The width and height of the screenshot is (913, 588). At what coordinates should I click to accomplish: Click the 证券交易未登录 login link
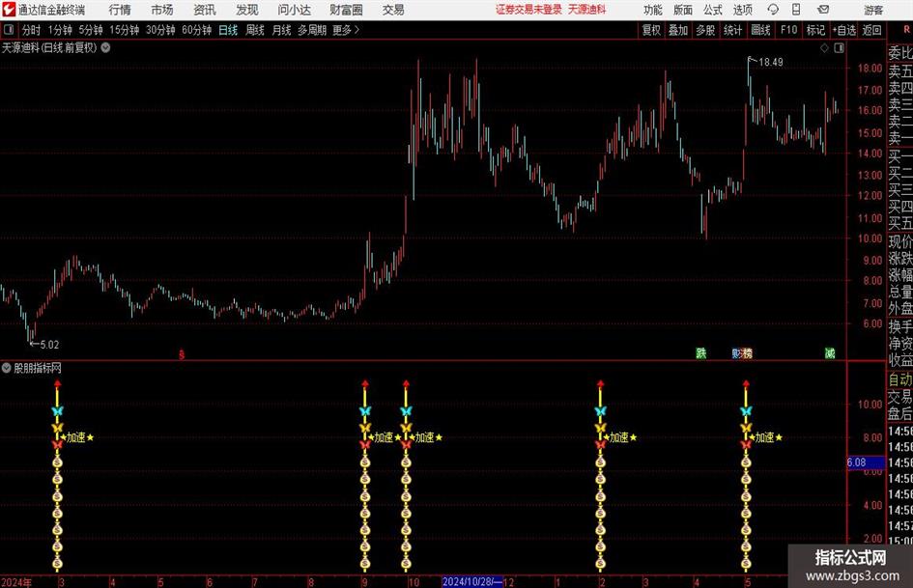click(528, 10)
